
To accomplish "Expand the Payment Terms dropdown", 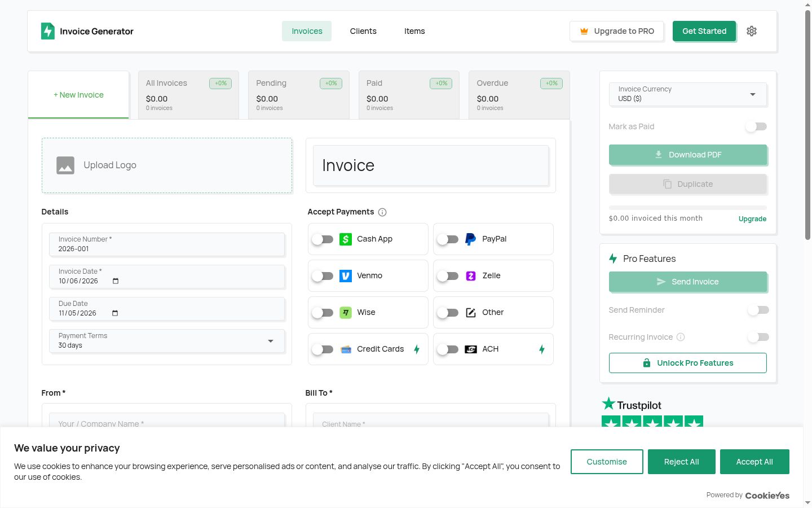I will pyautogui.click(x=167, y=341).
